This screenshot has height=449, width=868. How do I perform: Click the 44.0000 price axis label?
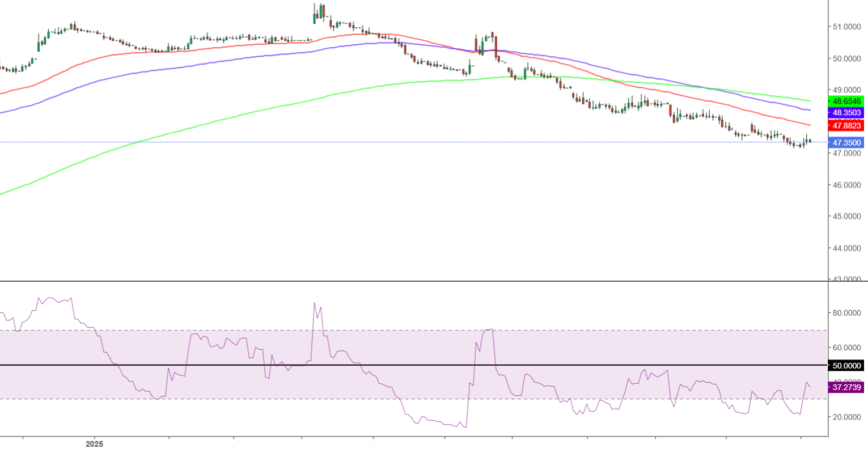(846, 248)
